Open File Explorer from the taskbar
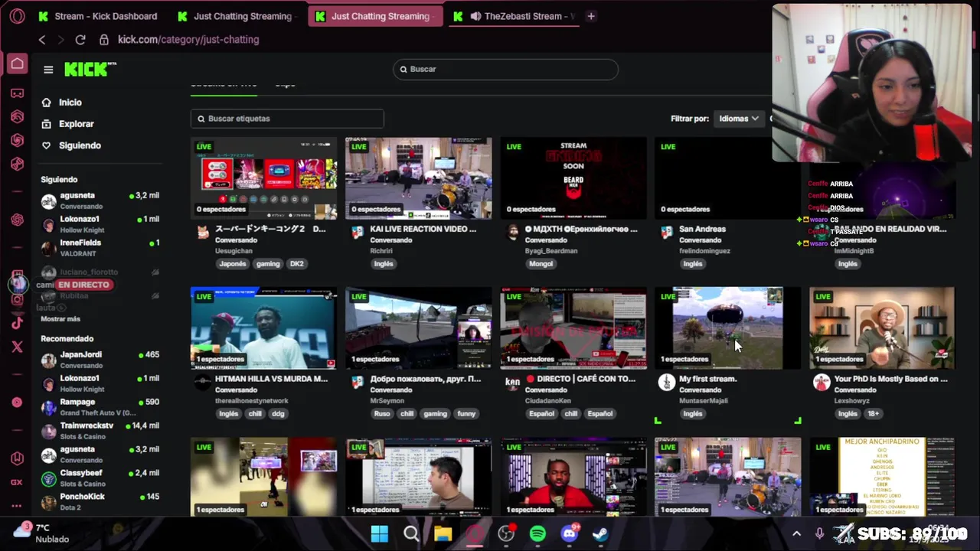 coord(443,533)
